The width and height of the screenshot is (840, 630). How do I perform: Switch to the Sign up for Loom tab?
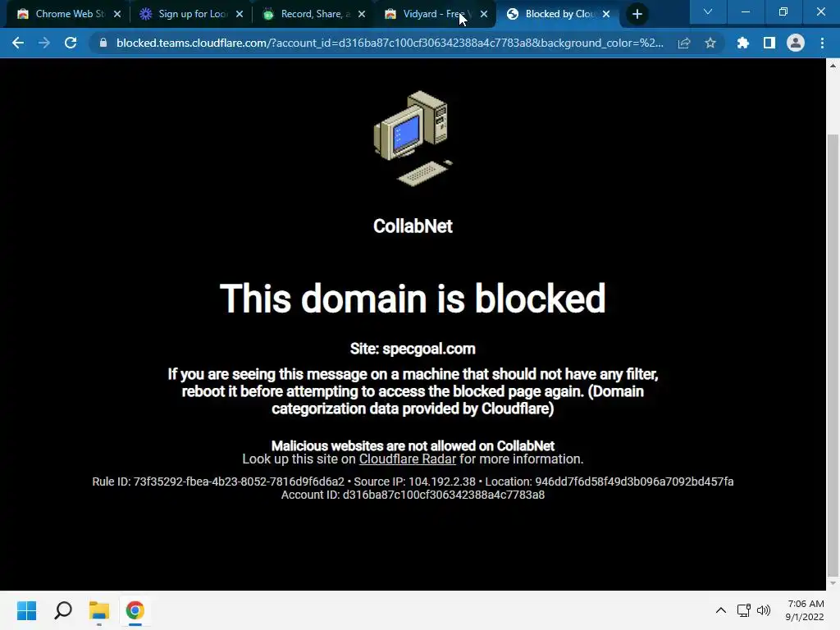(190, 14)
